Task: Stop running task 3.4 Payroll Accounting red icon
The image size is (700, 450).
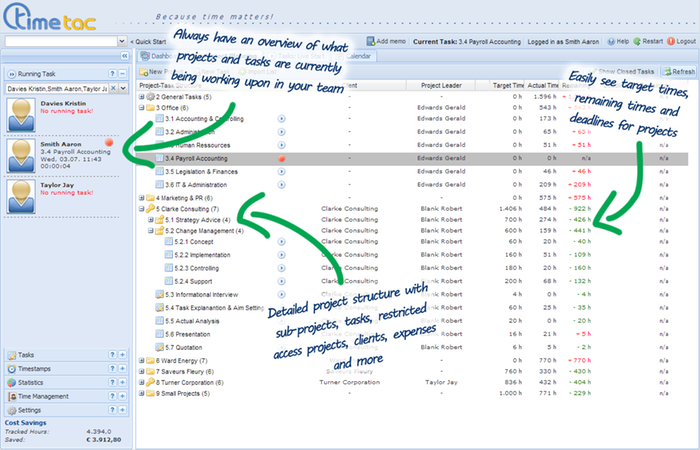Action: tap(281, 158)
